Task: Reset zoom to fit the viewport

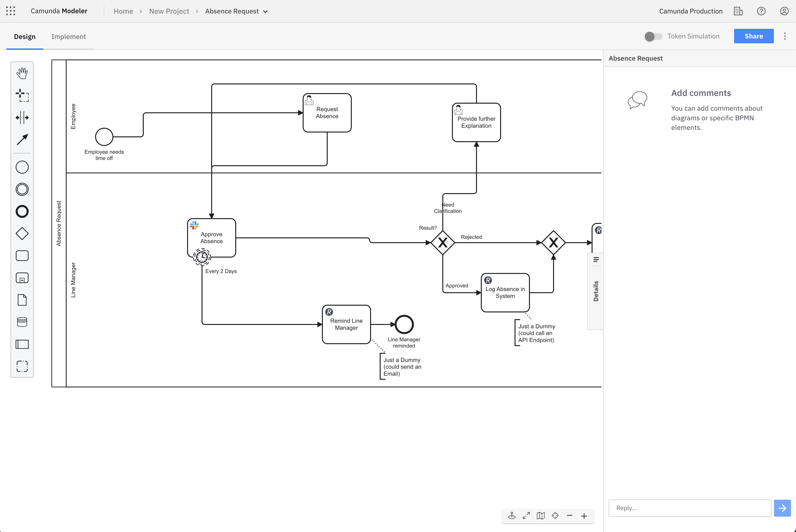Action: pos(555,516)
